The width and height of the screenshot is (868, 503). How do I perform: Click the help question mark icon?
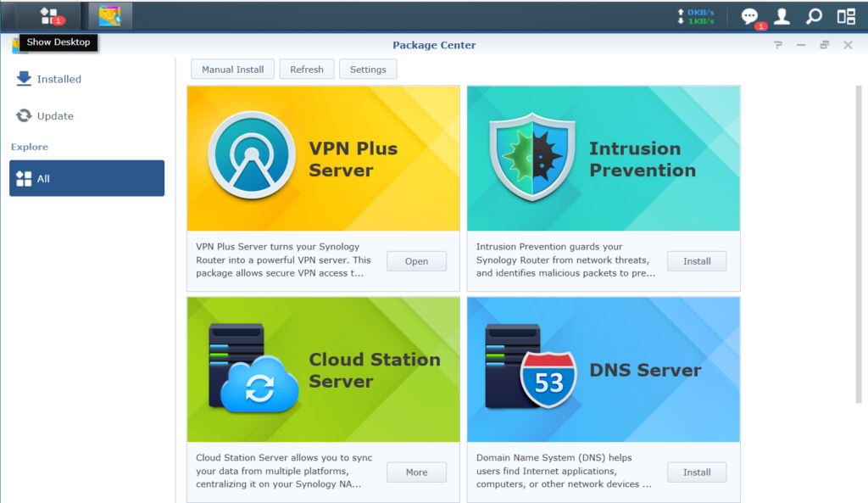[x=778, y=45]
